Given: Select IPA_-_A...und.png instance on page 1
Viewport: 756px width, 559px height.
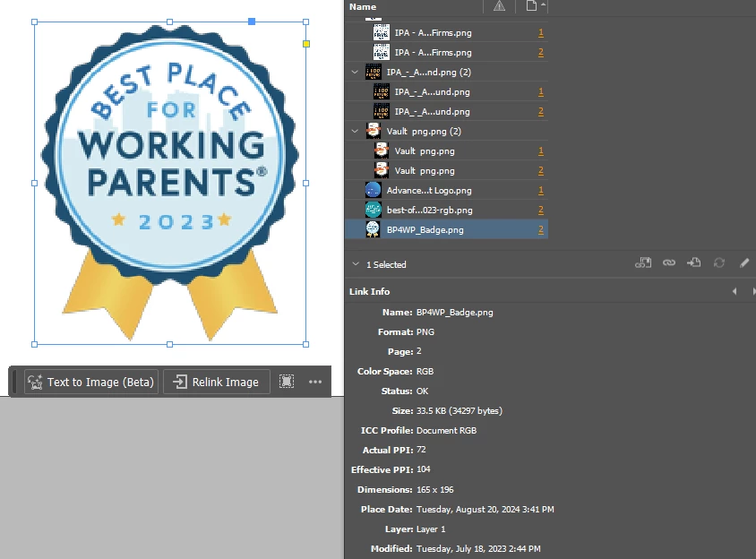Looking at the screenshot, I should click(x=446, y=91).
